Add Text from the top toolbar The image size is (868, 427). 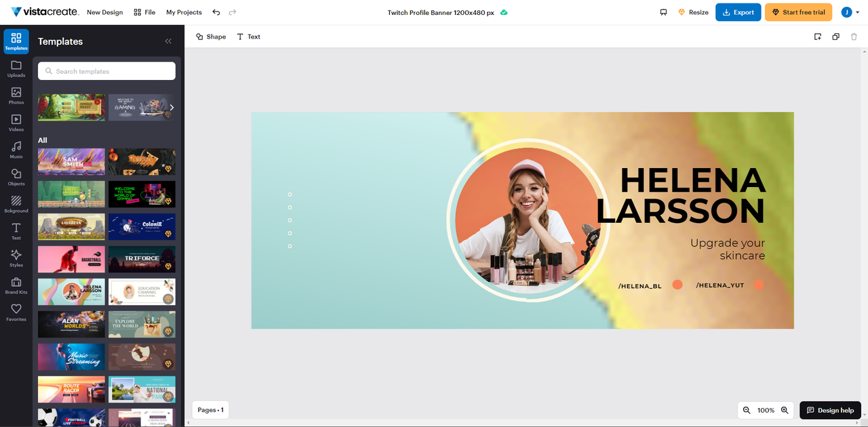coord(248,37)
